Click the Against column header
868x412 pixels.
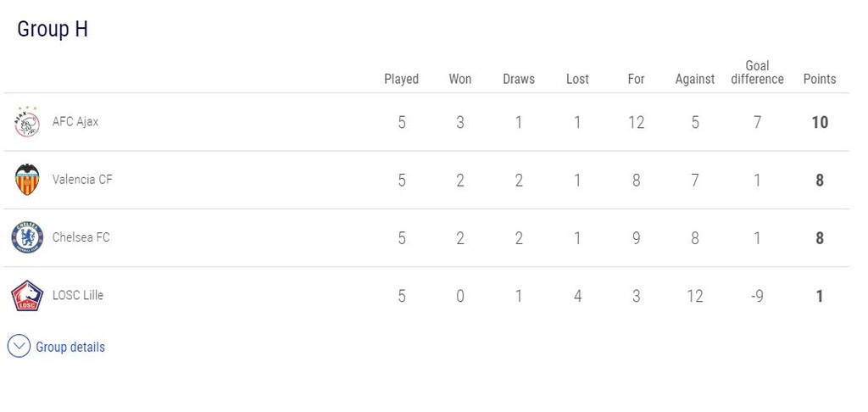(695, 79)
